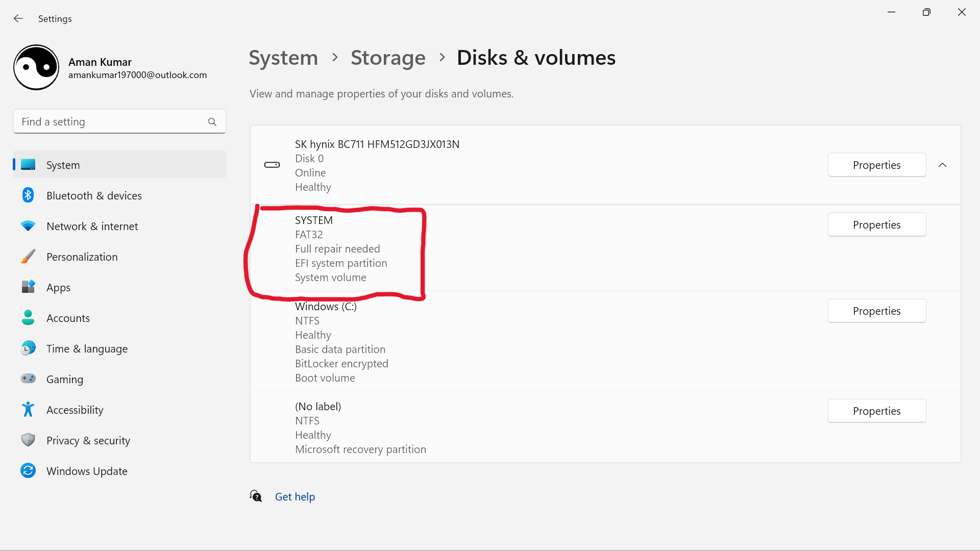Viewport: 980px width, 551px height.
Task: Go back to System via breadcrumb
Action: tap(283, 58)
